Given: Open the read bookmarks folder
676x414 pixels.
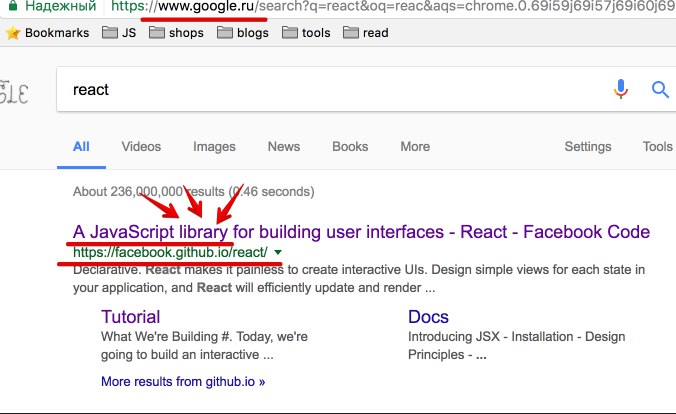Looking at the screenshot, I should (x=366, y=33).
